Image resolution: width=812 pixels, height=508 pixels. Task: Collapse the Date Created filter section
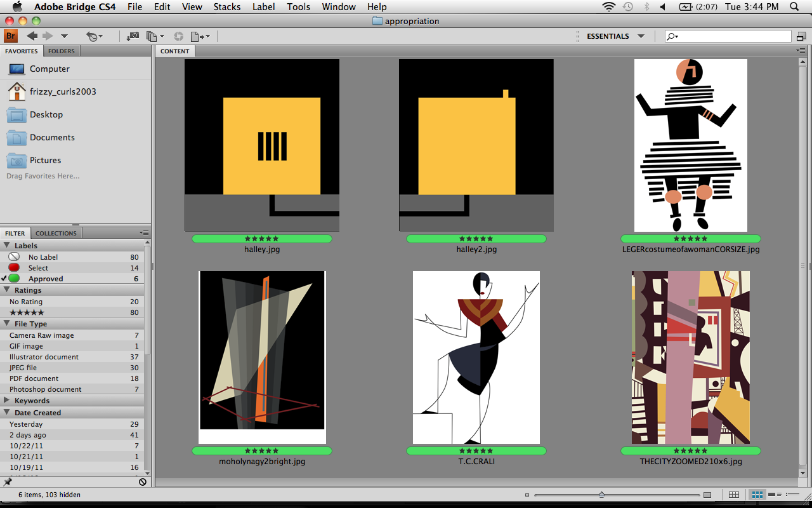(7, 412)
